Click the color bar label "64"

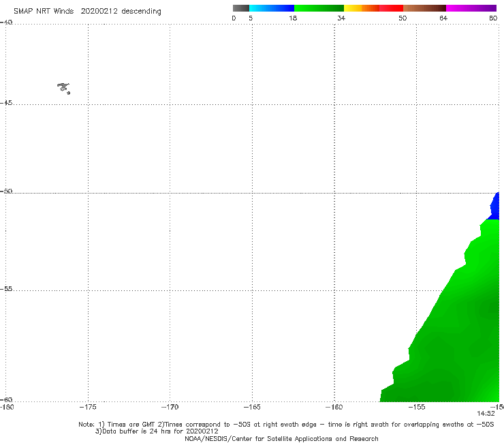pos(443,18)
